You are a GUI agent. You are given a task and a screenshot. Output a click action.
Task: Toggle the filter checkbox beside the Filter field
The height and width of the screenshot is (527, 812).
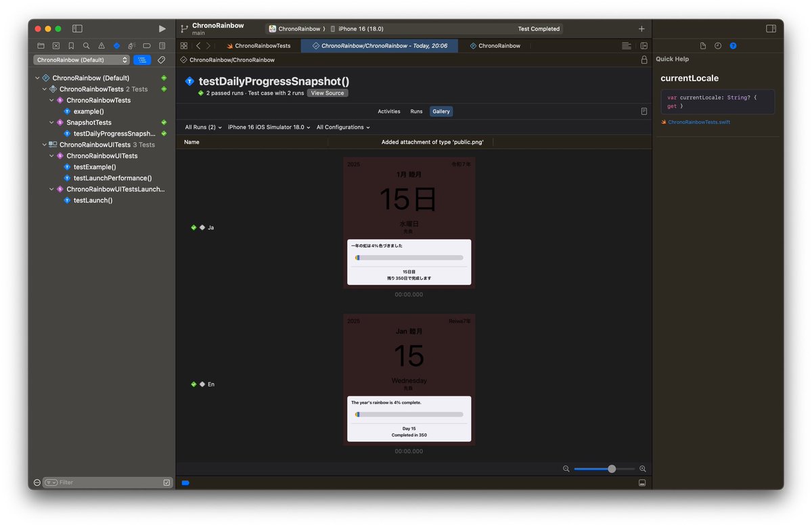point(167,482)
